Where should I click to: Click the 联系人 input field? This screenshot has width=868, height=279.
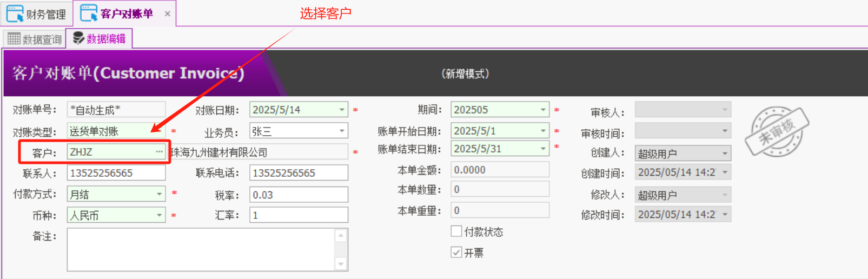coord(116,173)
